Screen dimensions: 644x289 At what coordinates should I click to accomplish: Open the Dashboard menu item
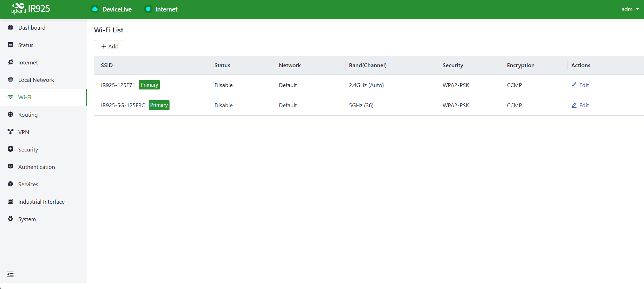coord(43,28)
